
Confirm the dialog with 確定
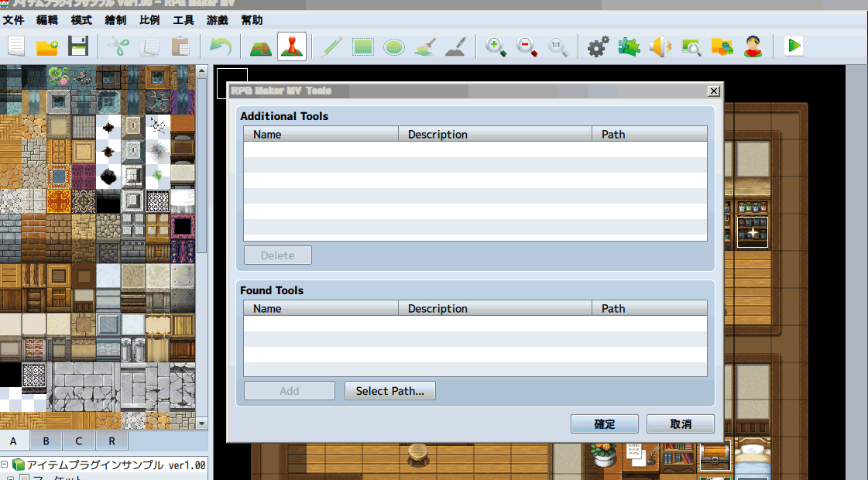(x=605, y=424)
